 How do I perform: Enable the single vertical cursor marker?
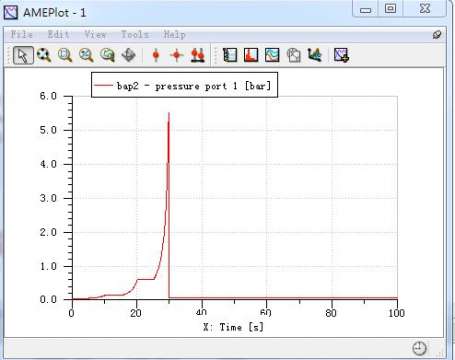click(156, 55)
